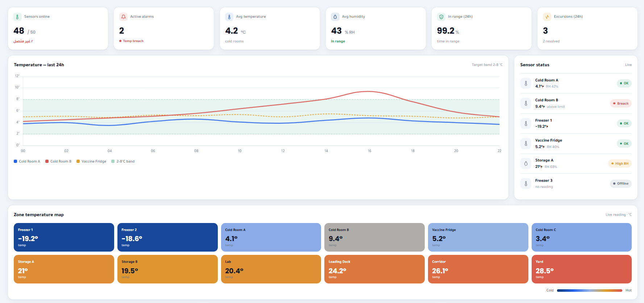Click the Excursions pulse icon

[x=547, y=17]
